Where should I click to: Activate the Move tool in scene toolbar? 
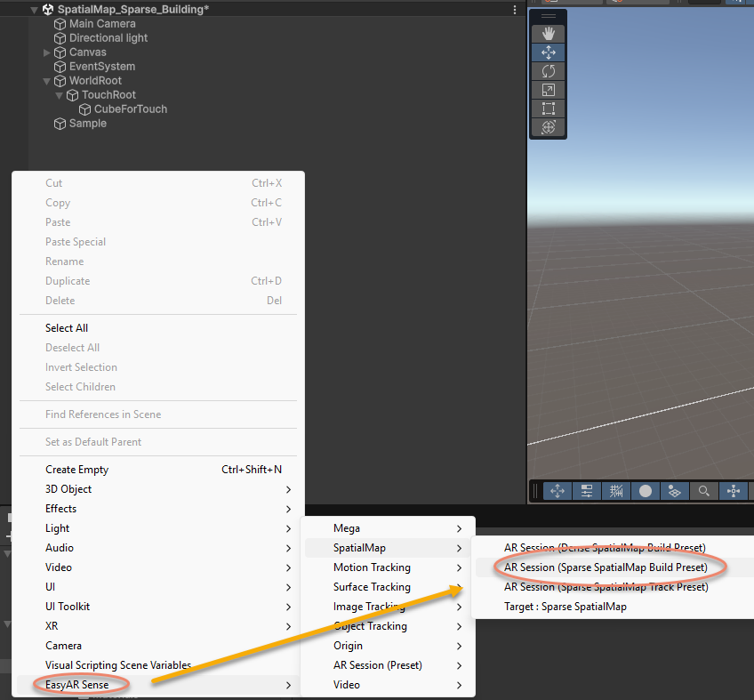click(549, 52)
